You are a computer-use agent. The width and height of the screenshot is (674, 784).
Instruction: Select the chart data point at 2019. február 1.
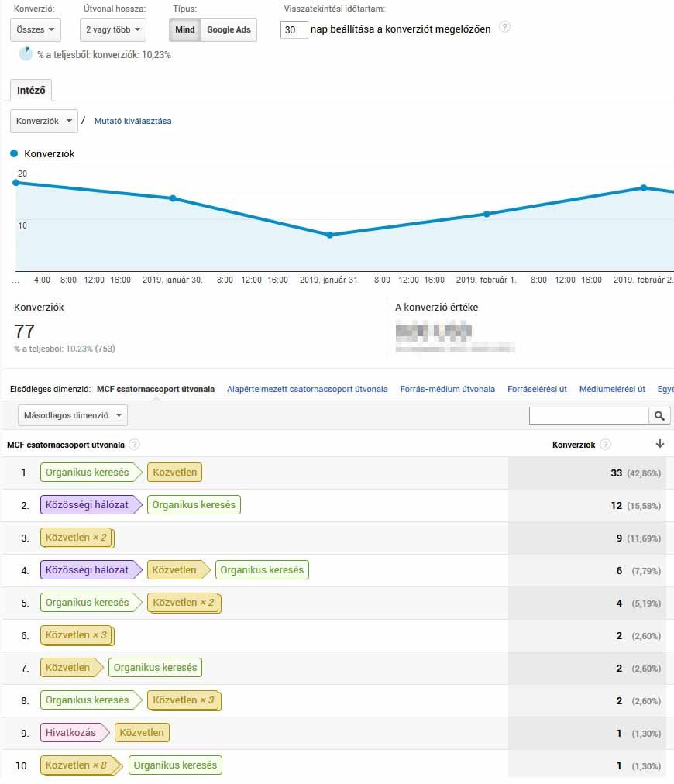(x=487, y=215)
